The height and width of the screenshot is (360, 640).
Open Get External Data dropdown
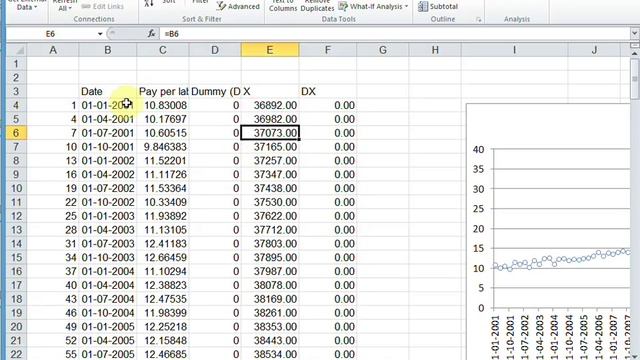27,6
